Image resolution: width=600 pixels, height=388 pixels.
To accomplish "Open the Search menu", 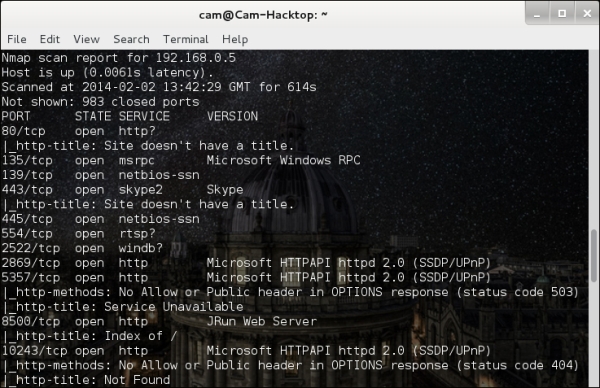I will 131,39.
